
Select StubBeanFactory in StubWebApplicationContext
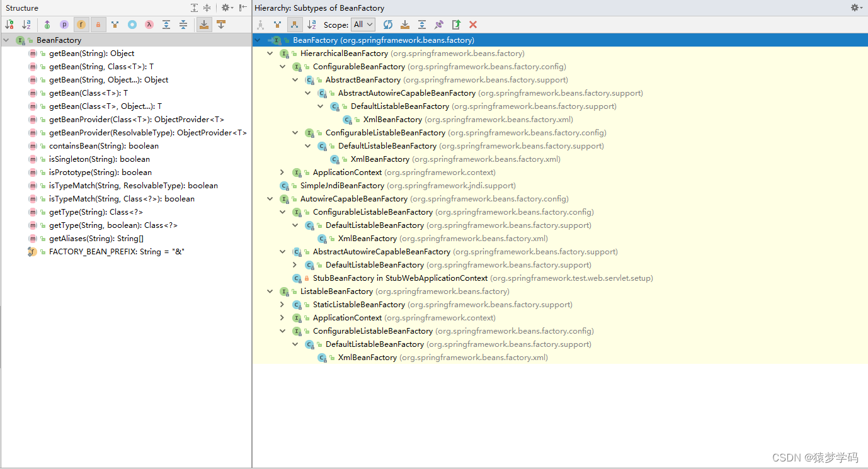click(401, 278)
